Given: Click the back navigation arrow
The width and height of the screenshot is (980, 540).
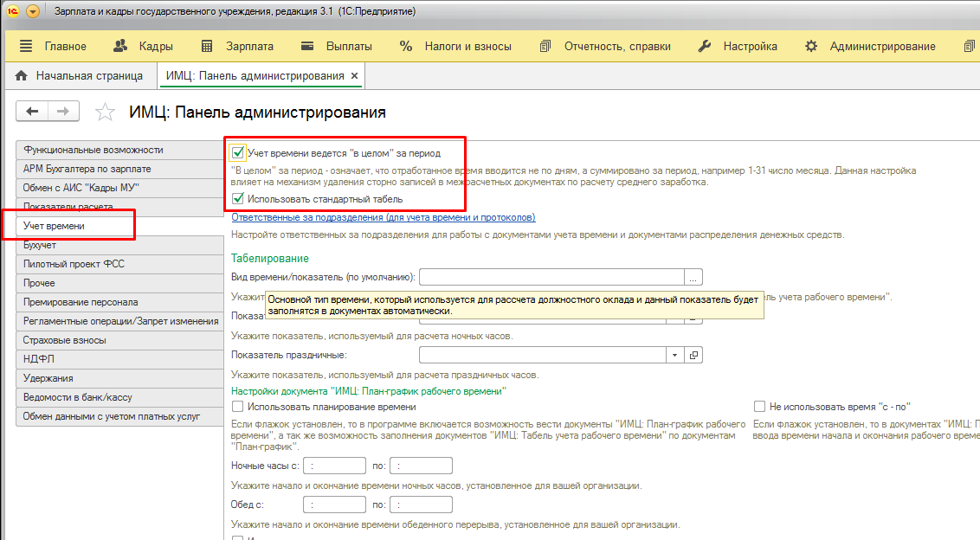Looking at the screenshot, I should [x=32, y=111].
